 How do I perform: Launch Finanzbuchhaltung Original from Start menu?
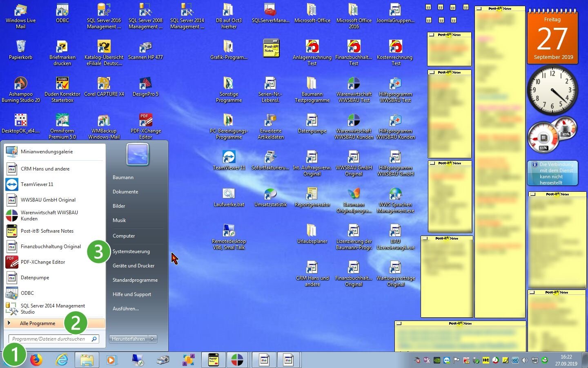[55, 247]
